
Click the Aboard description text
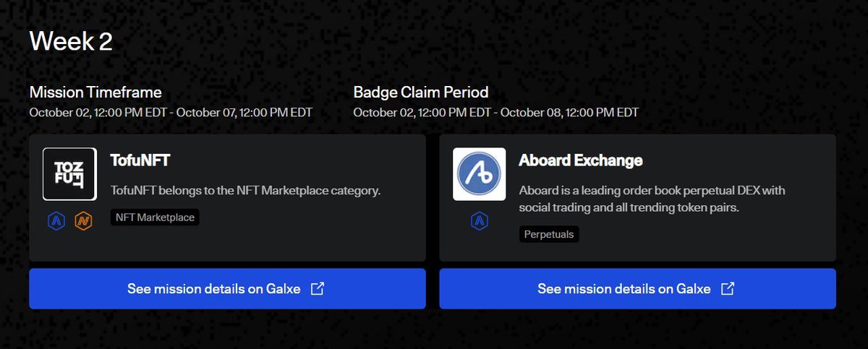pyautogui.click(x=652, y=199)
